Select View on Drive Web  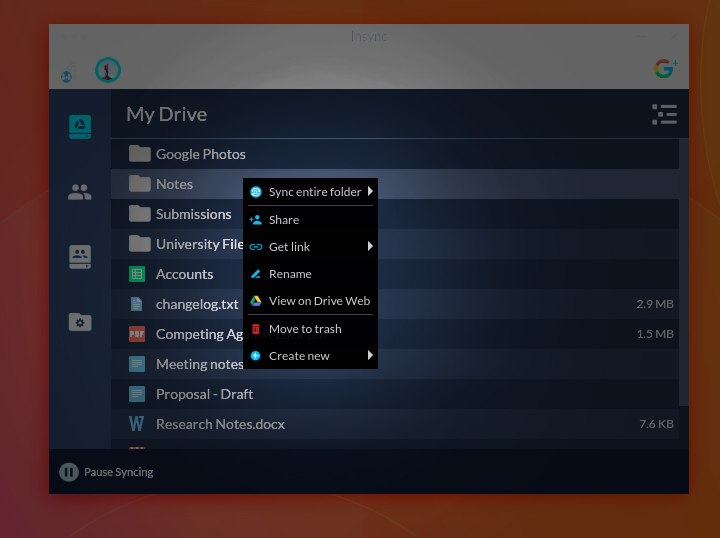point(310,301)
